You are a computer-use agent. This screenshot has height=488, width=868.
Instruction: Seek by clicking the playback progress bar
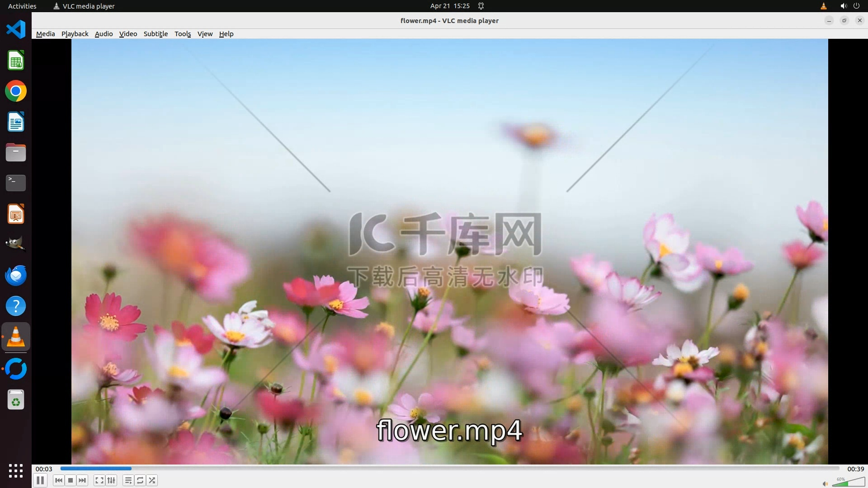coord(449,469)
